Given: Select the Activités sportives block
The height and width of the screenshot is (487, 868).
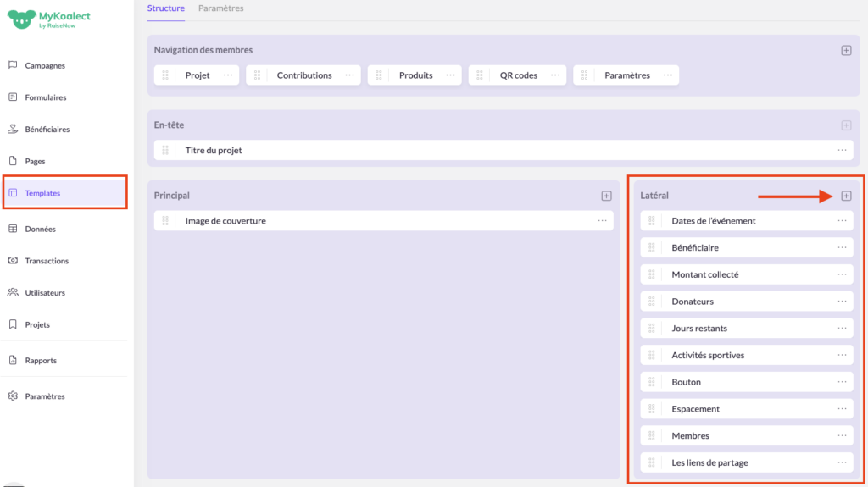Looking at the screenshot, I should (x=708, y=355).
